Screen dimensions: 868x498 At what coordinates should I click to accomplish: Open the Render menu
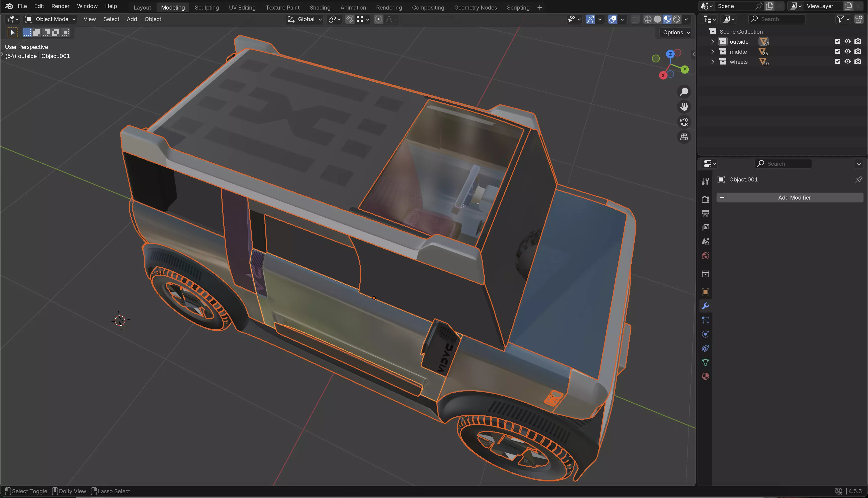pyautogui.click(x=60, y=6)
